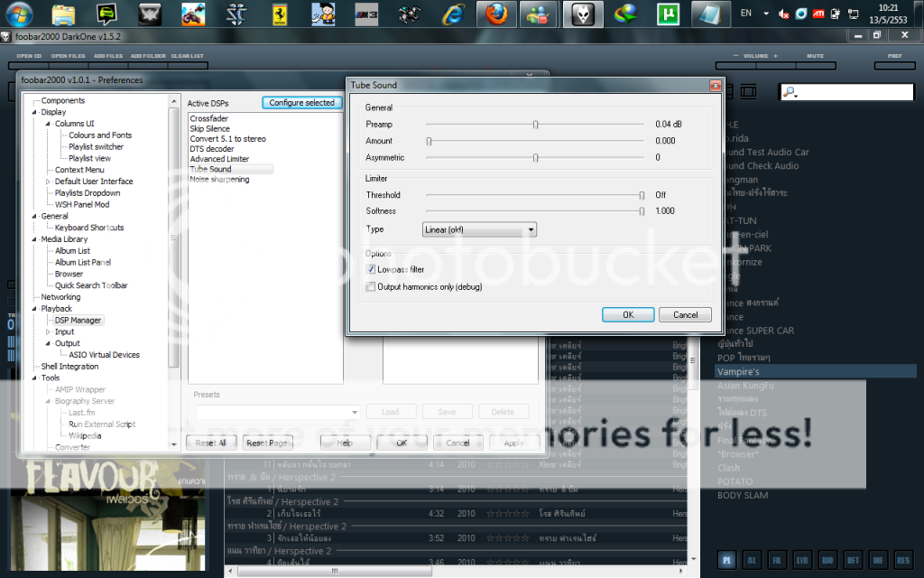Image resolution: width=924 pixels, height=578 pixels.
Task: Click the DarkOne search input field
Action: coord(846,92)
